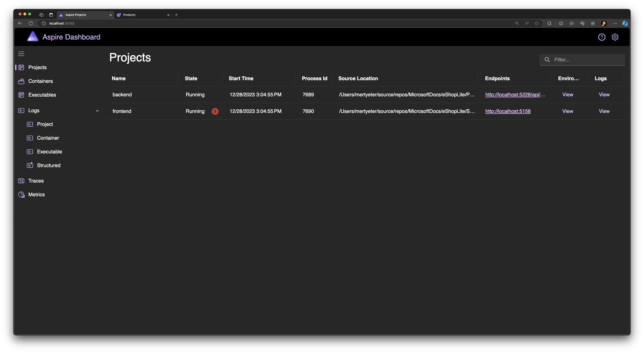Open the split screen icon in browser toolbar

tap(561, 23)
